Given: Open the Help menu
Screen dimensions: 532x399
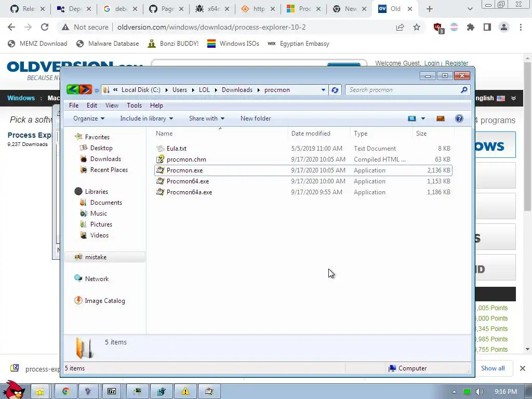Looking at the screenshot, I should click(156, 105).
